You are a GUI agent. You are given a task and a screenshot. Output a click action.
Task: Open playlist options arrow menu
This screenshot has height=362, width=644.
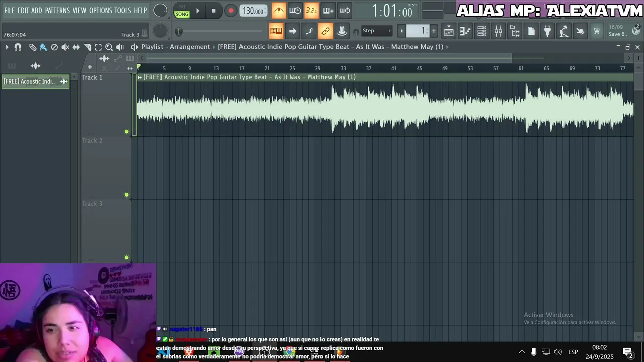[x=7, y=47]
